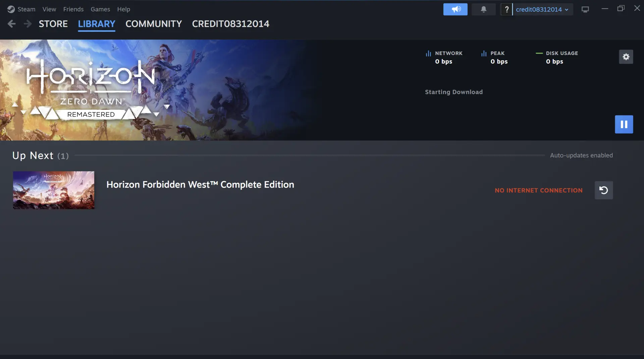
Task: Open Horizon Forbidden West Complete Edition title
Action: coord(200,185)
